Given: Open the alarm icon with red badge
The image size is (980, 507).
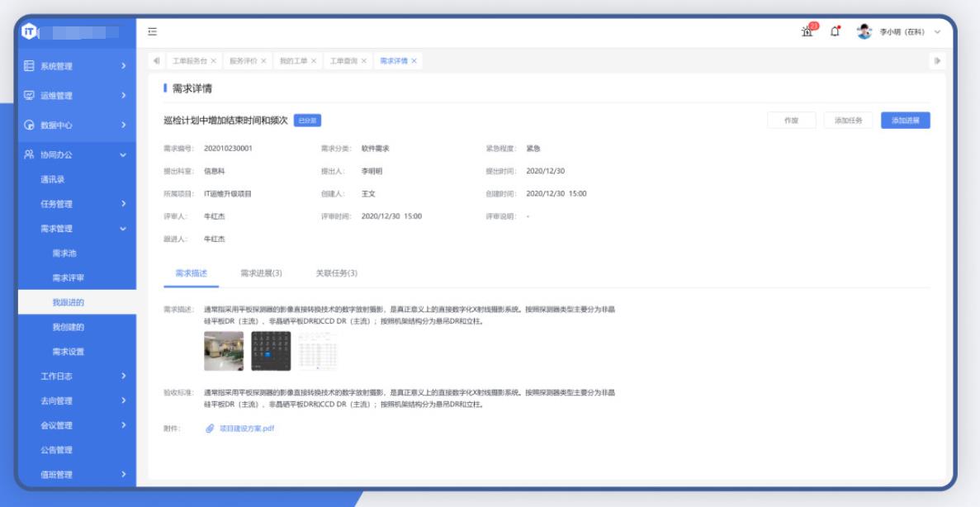Looking at the screenshot, I should (807, 31).
